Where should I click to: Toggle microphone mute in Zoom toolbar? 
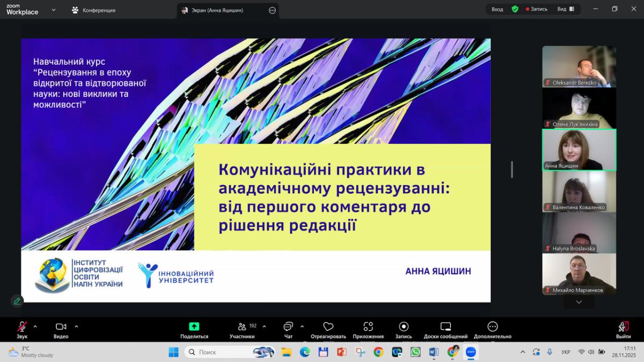click(22, 327)
